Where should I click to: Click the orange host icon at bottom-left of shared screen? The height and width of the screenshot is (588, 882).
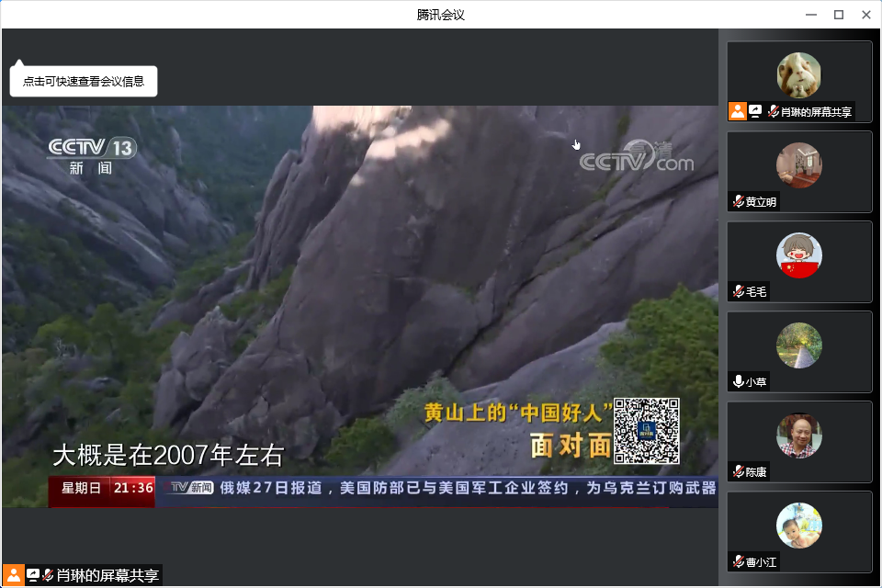point(15,575)
